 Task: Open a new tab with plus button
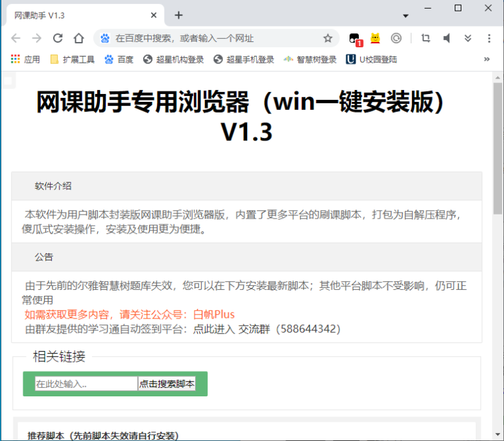[178, 15]
